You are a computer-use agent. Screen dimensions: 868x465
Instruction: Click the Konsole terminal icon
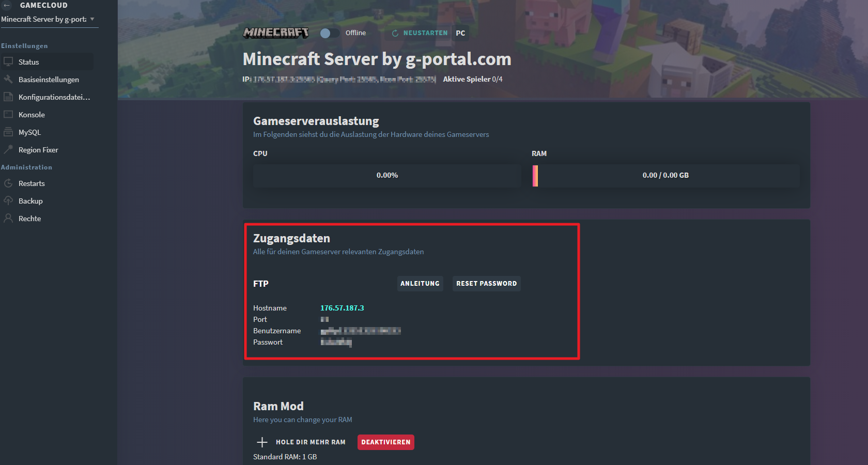[8, 114]
